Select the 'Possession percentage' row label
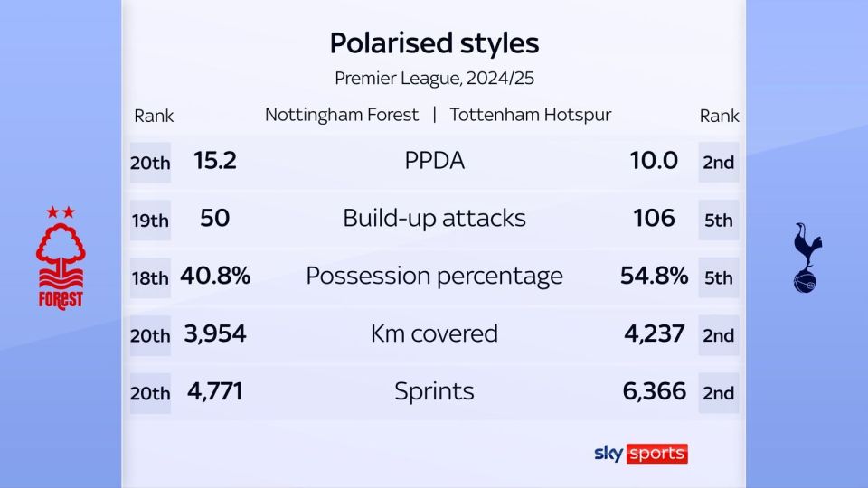Screen dimensions: 868x488 point(434,276)
